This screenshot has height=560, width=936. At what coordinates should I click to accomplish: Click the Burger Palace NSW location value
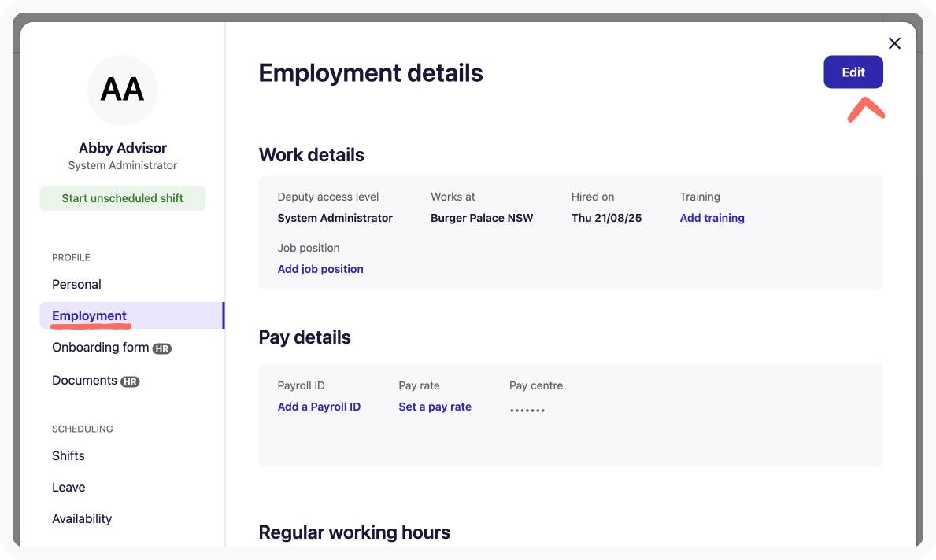482,218
